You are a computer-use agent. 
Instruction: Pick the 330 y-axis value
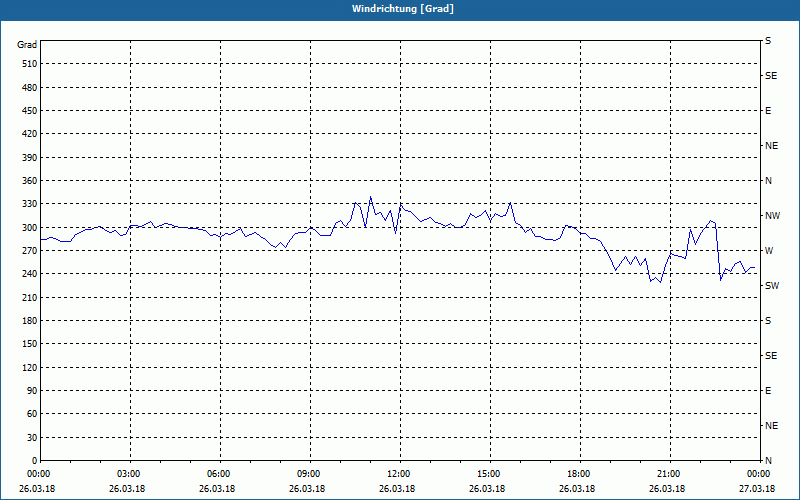point(30,204)
